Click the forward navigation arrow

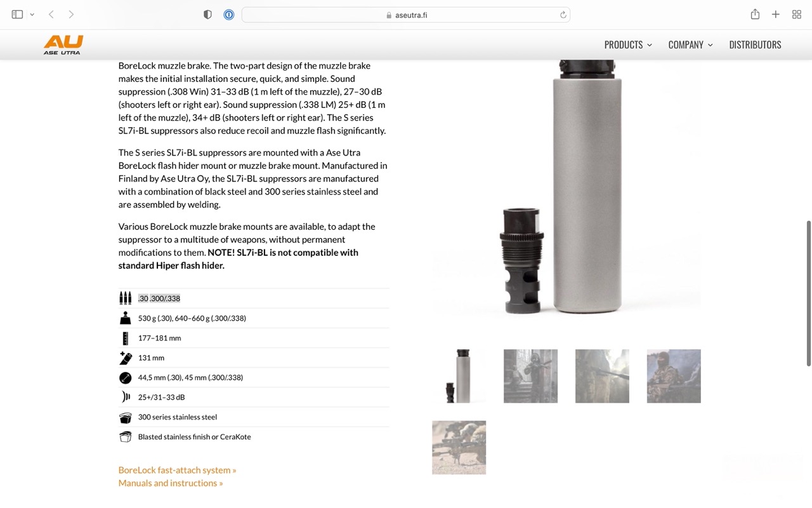point(71,15)
